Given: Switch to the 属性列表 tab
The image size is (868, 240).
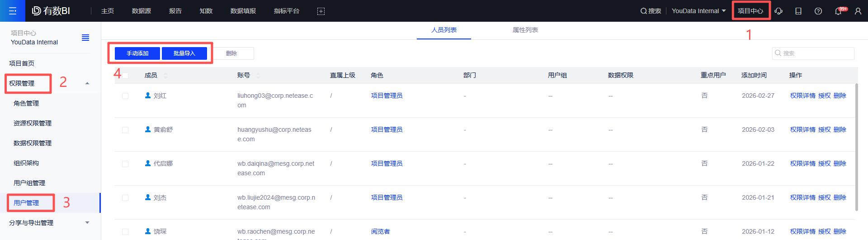Looking at the screenshot, I should [x=525, y=30].
